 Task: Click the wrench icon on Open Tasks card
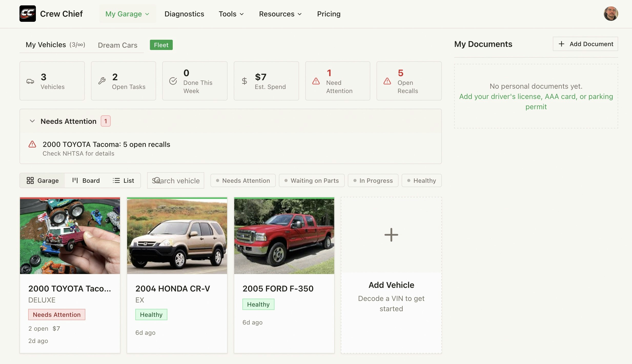102,81
